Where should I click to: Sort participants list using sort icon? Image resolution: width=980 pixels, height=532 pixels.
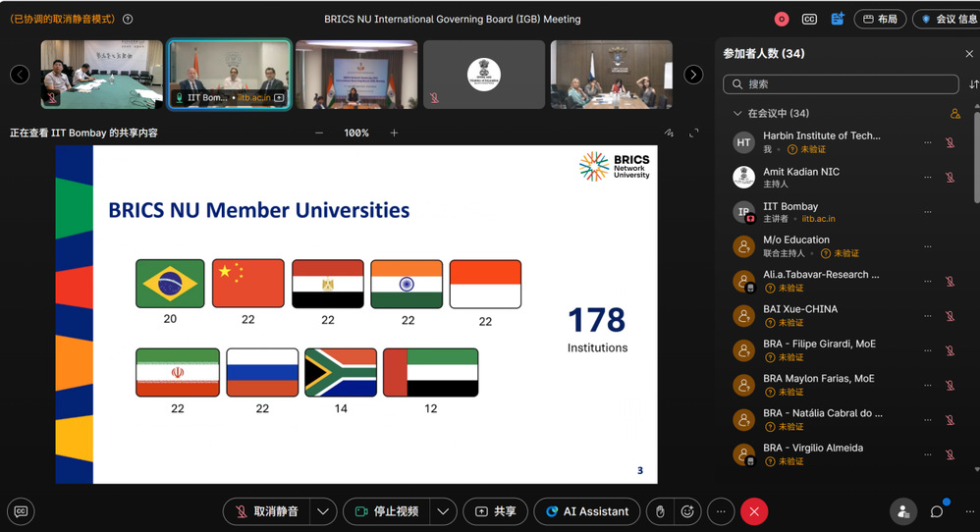coord(973,84)
